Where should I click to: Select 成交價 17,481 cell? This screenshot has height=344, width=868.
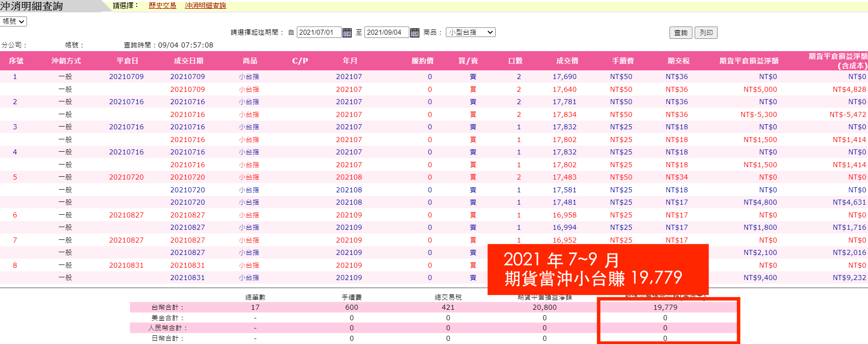pos(564,202)
